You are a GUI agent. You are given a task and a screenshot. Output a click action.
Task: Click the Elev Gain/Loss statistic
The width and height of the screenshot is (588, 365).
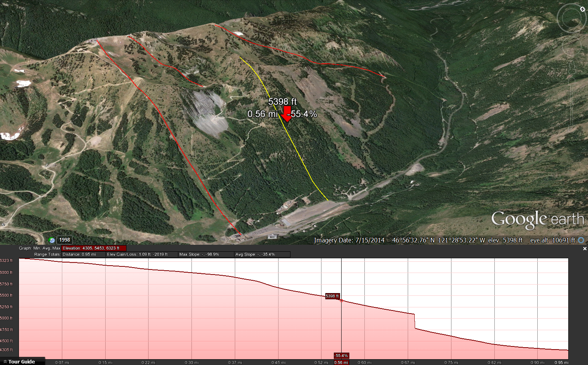point(142,254)
